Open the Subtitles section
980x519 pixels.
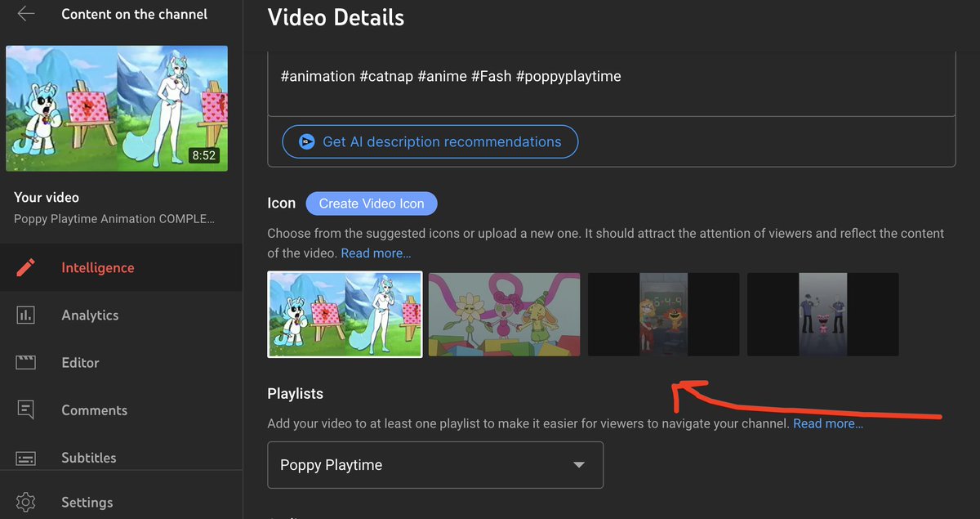coord(121,458)
